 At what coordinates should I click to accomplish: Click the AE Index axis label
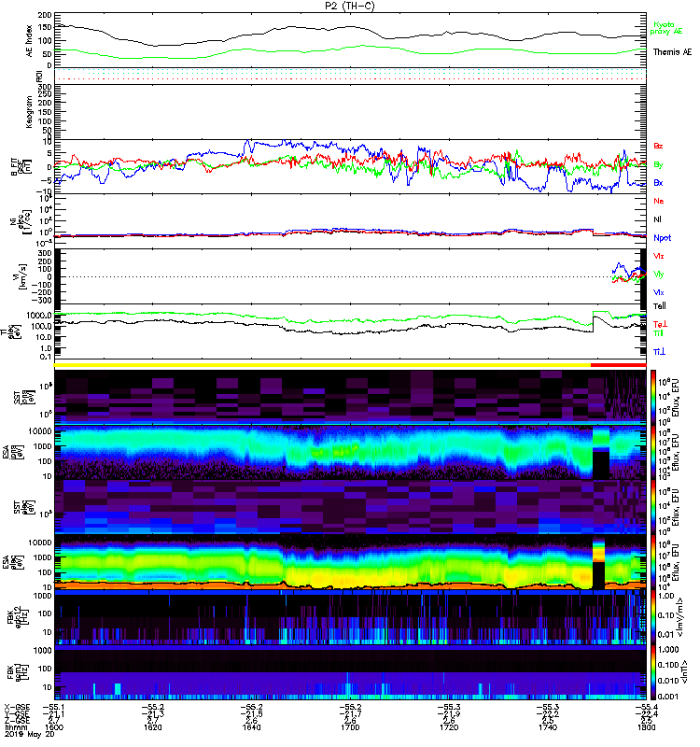pyautogui.click(x=30, y=40)
